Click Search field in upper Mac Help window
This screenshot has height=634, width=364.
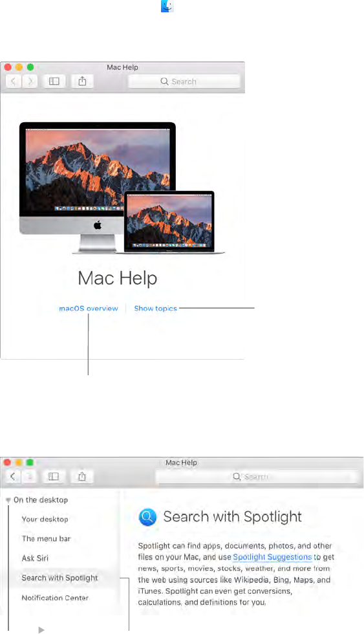(x=184, y=82)
